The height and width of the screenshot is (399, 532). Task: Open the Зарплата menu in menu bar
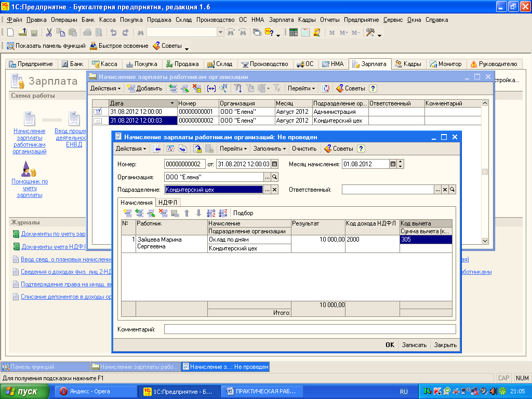pyautogui.click(x=281, y=20)
